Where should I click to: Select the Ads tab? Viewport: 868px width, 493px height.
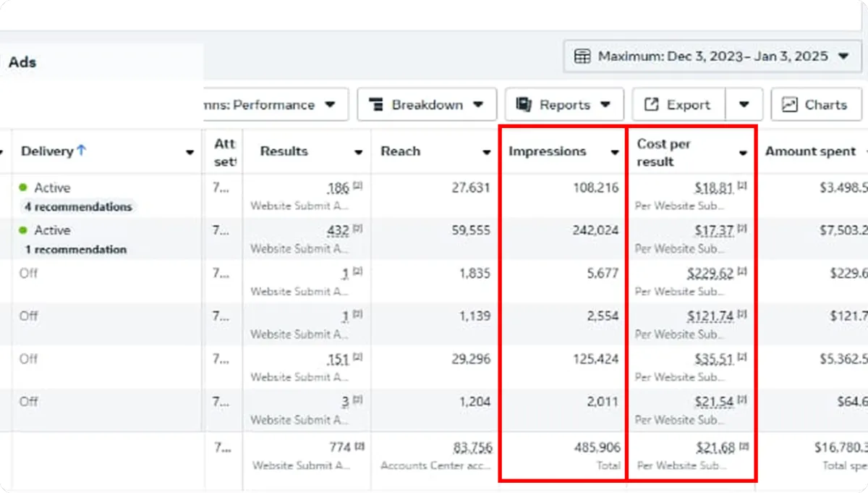point(22,62)
